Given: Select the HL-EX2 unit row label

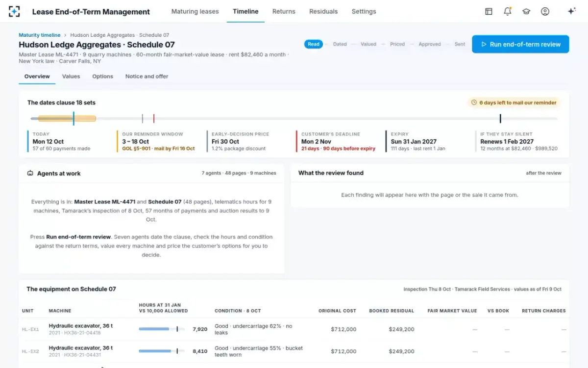Looking at the screenshot, I should pos(30,352).
